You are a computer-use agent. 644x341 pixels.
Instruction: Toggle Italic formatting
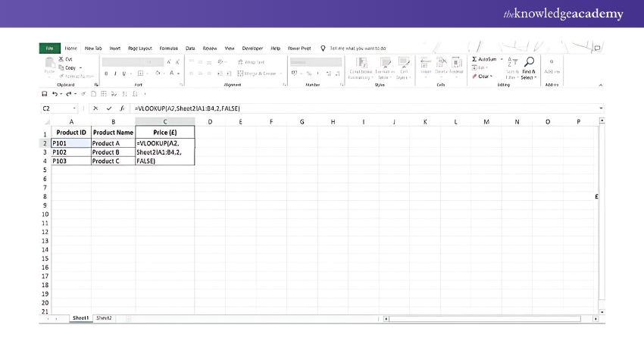[115, 74]
